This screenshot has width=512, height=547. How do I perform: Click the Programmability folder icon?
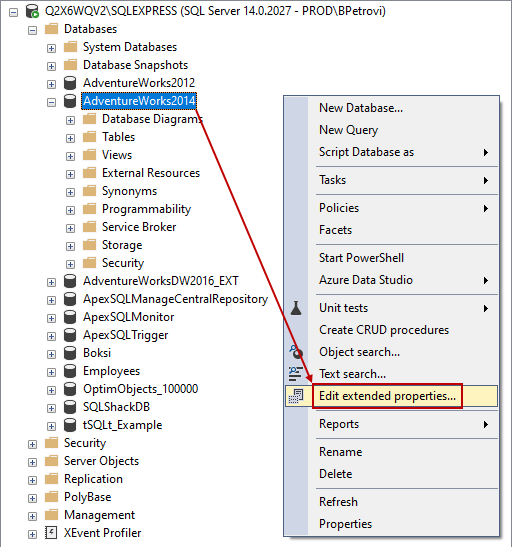tap(90, 209)
